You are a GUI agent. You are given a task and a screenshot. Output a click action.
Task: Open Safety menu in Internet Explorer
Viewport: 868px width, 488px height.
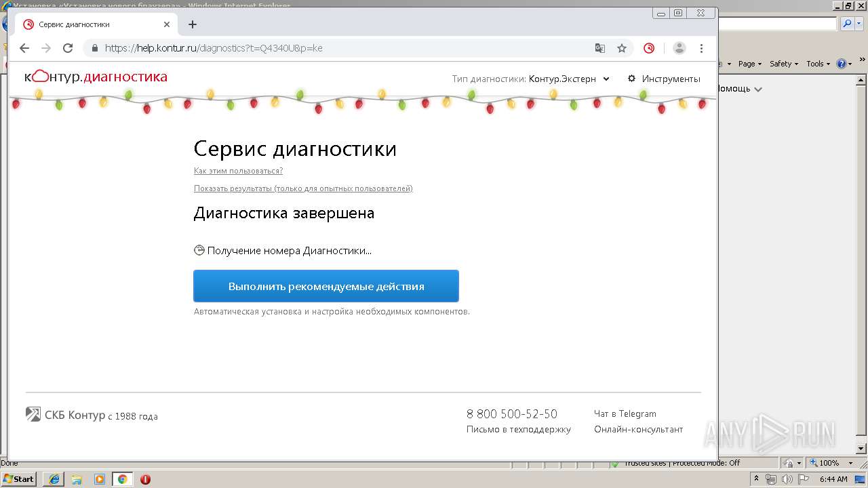pyautogui.click(x=784, y=64)
